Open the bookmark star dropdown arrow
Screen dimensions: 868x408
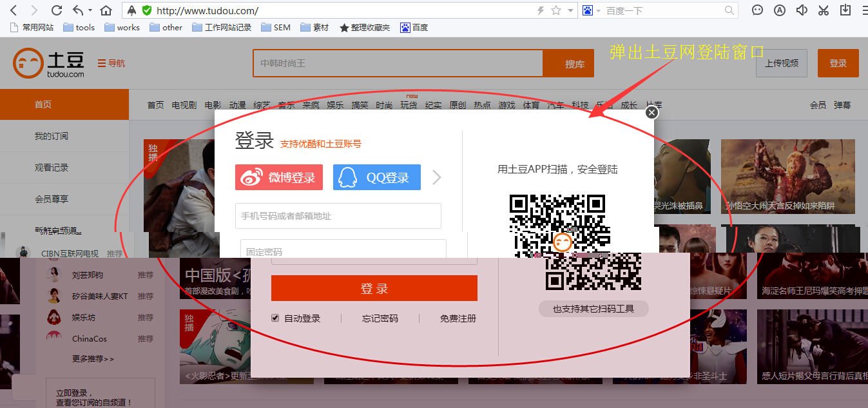(570, 10)
